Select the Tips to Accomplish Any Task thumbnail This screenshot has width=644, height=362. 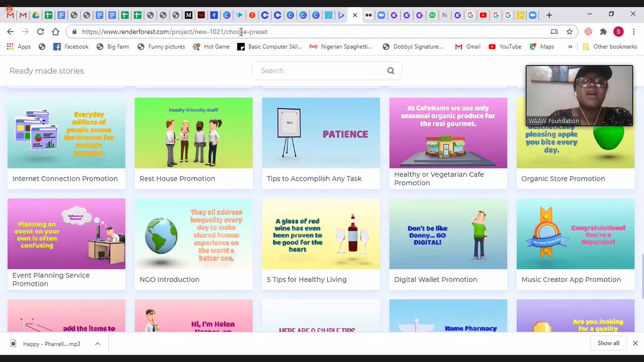click(x=321, y=133)
